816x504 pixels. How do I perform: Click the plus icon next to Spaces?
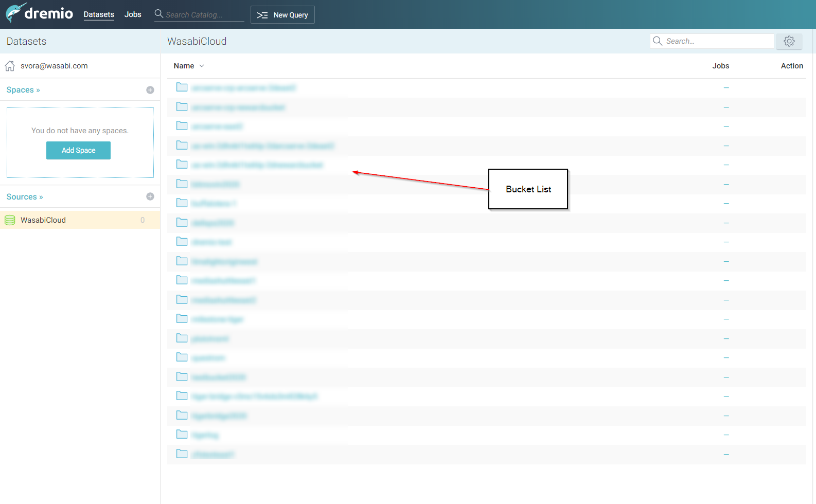[x=150, y=90]
